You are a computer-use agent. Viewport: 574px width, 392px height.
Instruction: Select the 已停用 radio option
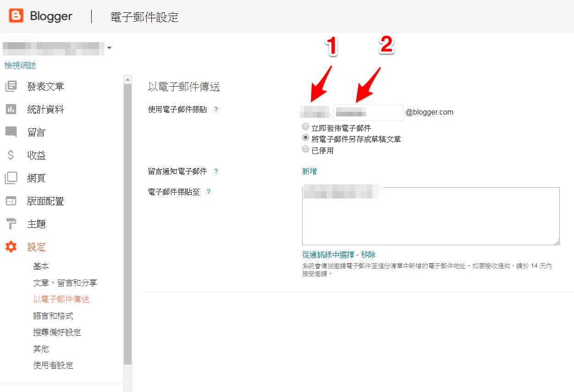coord(305,149)
